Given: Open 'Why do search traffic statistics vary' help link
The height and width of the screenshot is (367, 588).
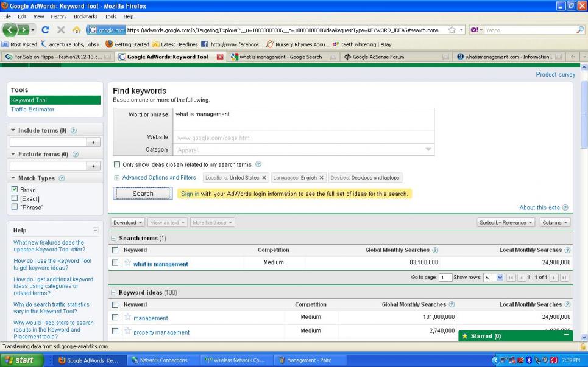Looking at the screenshot, I should click(51, 308).
